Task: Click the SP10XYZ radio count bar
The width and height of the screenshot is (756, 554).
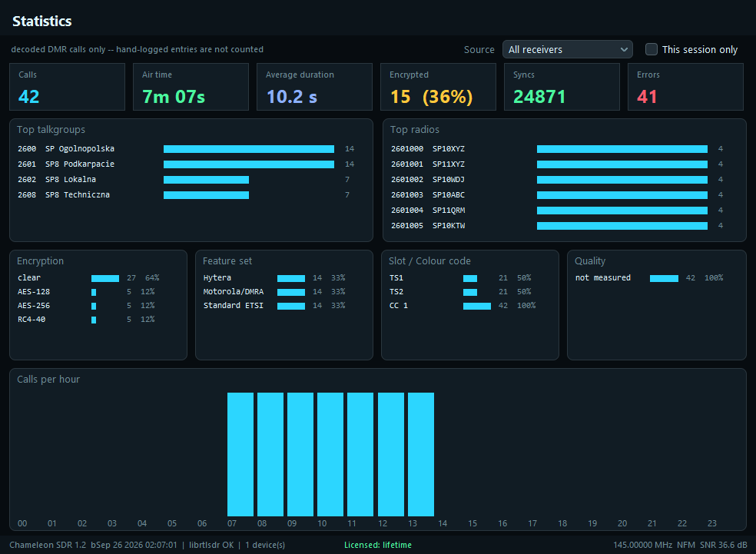Action: (x=622, y=149)
